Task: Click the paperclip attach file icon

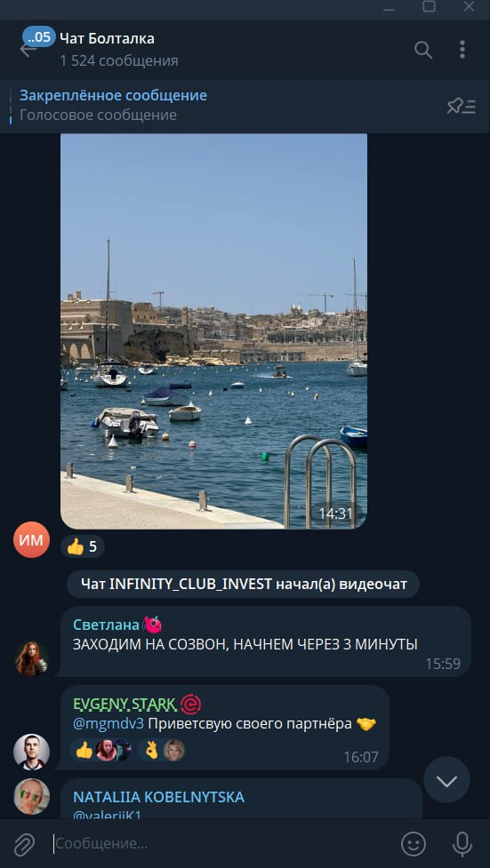Action: click(24, 844)
